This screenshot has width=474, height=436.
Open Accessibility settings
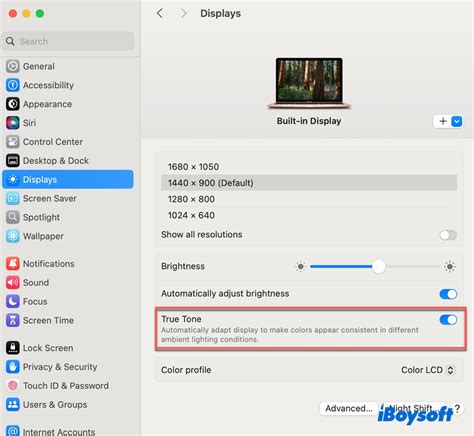coord(68,85)
